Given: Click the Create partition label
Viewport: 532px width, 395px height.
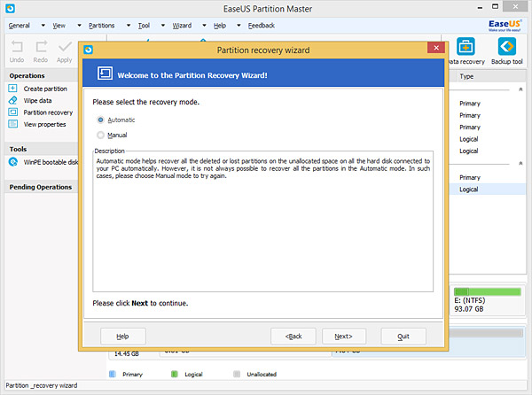Looking at the screenshot, I should 45,89.
